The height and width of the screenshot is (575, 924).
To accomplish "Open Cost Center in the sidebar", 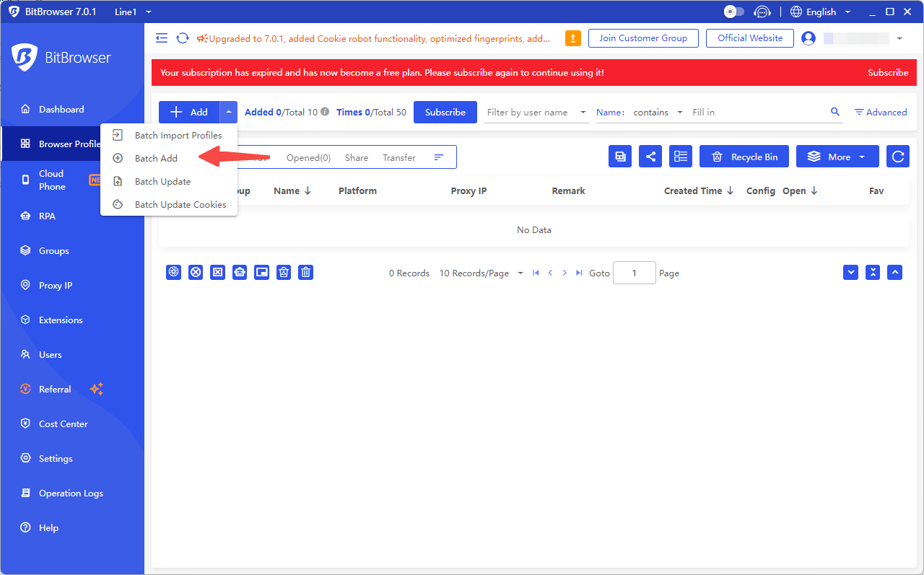I will click(72, 423).
